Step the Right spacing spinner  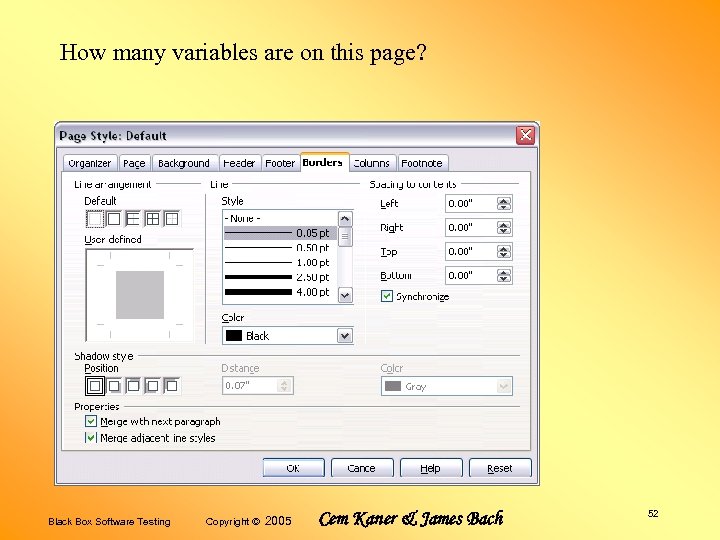coord(504,228)
